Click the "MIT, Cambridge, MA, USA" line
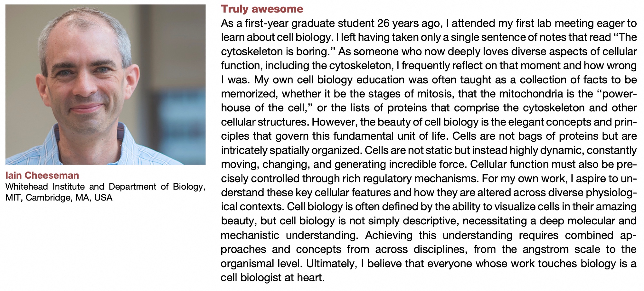This screenshot has width=644, height=291. (x=59, y=197)
